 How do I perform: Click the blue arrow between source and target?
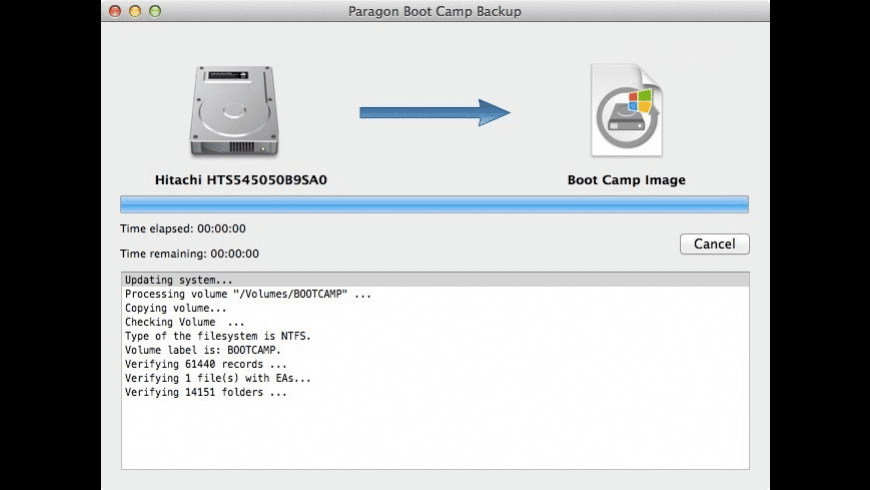434,113
